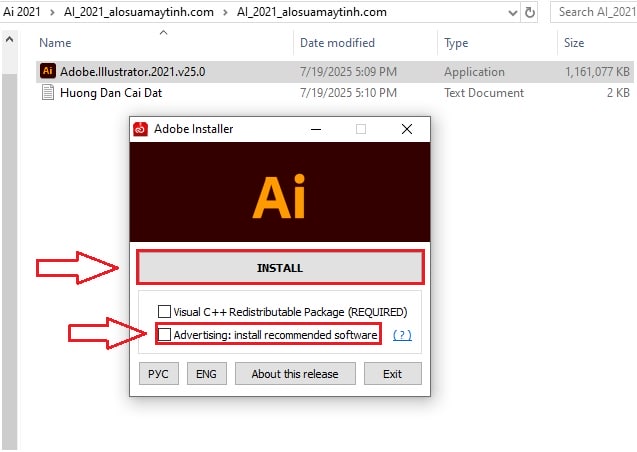Select Adobe.Illustrator.2021.v25.0 application icon
Image resolution: width=637 pixels, height=452 pixels.
48,71
